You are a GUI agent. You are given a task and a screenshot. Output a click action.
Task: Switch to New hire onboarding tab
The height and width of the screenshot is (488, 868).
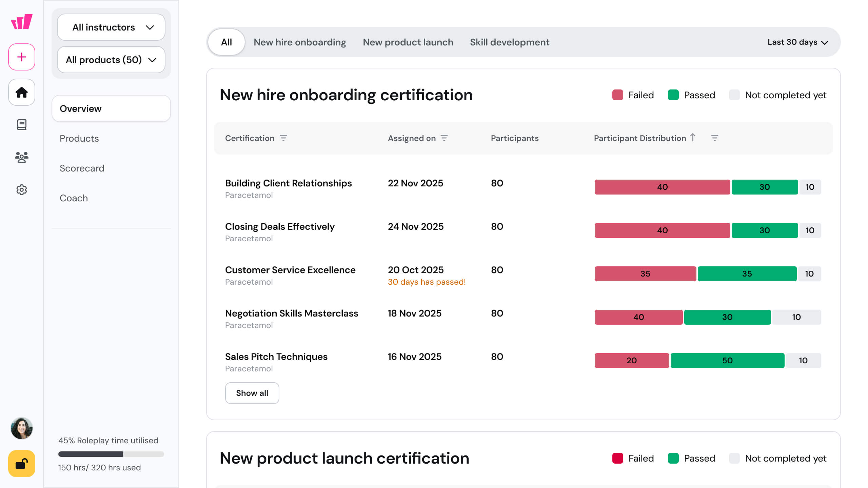point(300,42)
